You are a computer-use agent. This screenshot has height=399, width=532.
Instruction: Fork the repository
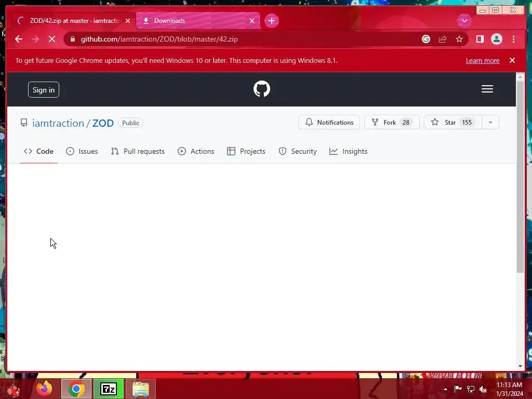pyautogui.click(x=392, y=122)
